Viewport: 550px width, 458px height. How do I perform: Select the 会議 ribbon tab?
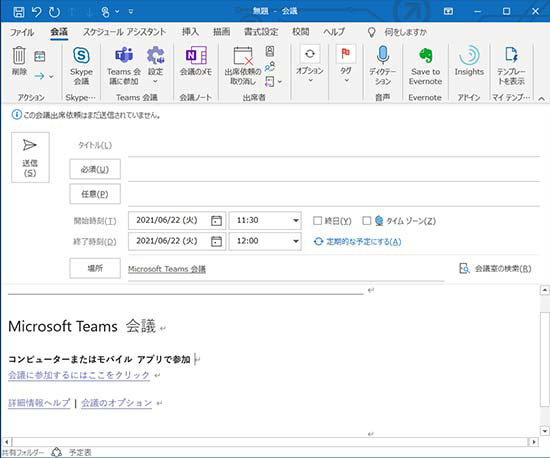tap(59, 32)
